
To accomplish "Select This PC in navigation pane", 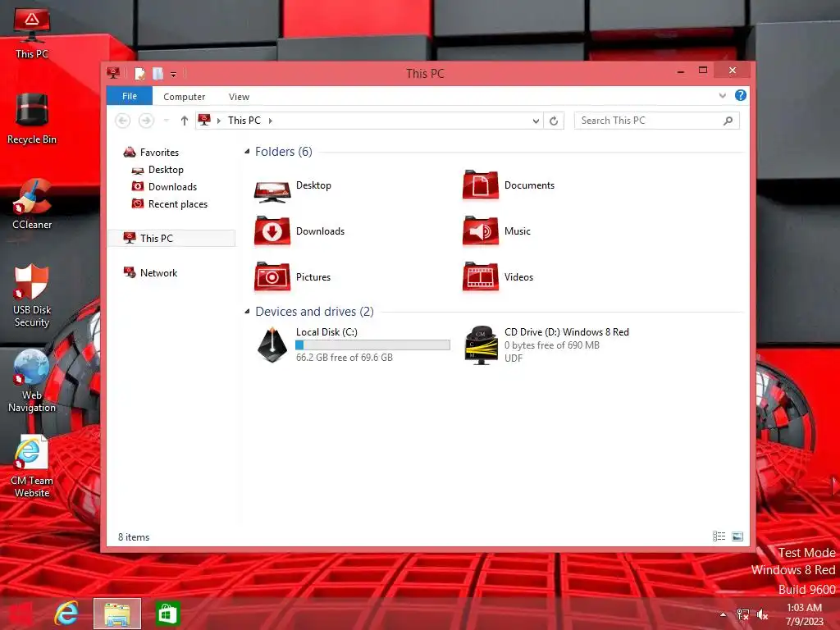I will 171,238.
